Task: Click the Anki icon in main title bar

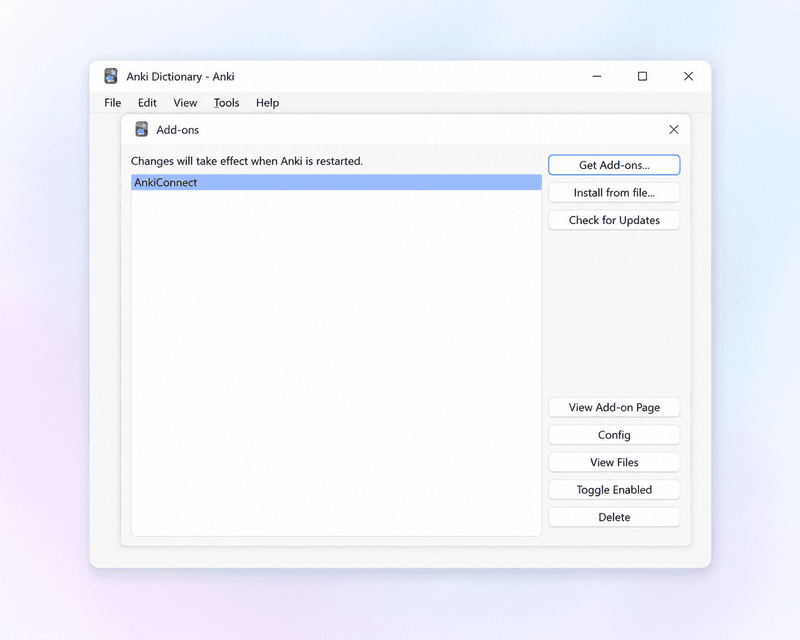Action: 111,76
